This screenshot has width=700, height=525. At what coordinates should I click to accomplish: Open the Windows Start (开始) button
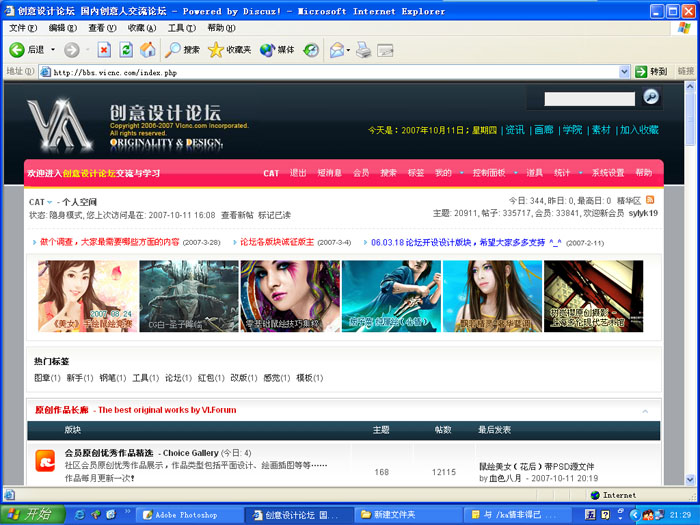pos(32,514)
